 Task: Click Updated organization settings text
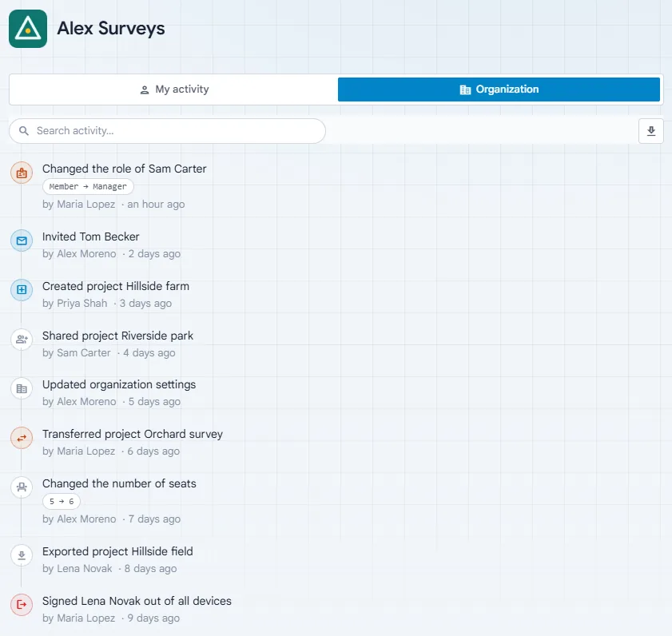[x=119, y=385]
